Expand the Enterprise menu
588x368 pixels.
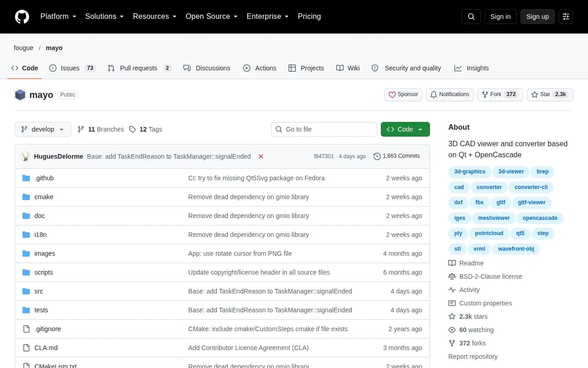tap(268, 17)
